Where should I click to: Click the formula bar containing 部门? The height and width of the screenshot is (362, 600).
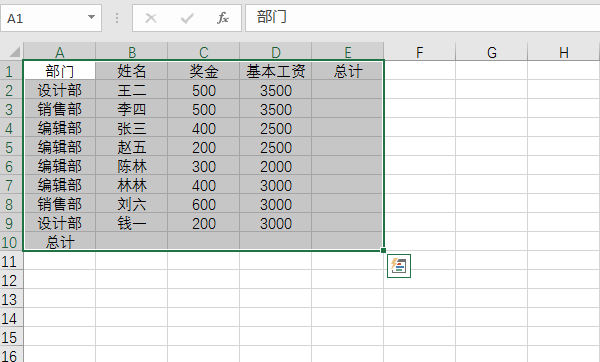click(x=422, y=18)
